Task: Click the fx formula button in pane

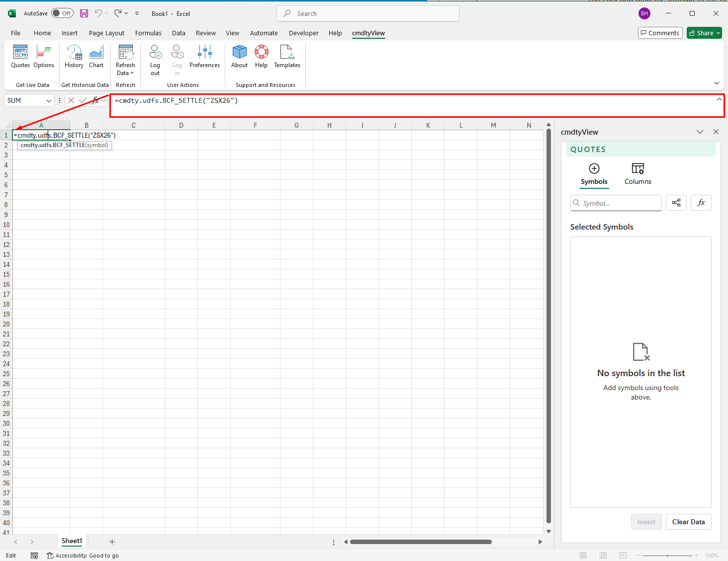Action: point(701,203)
